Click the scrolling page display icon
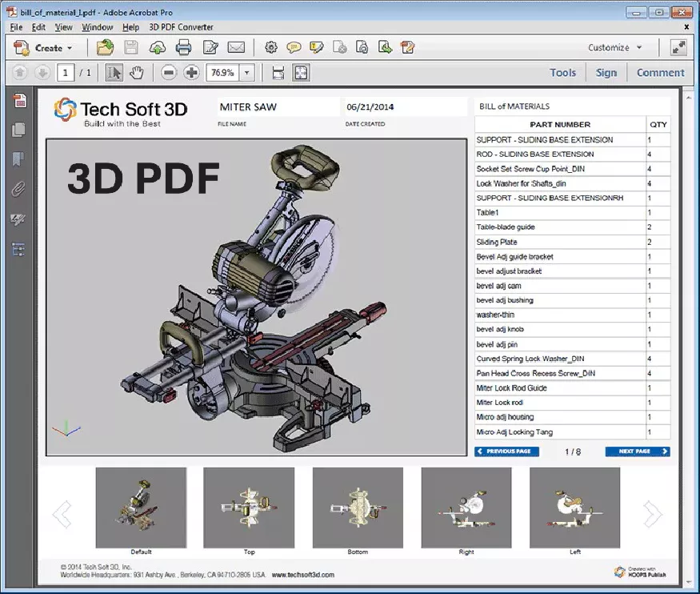 click(x=278, y=73)
